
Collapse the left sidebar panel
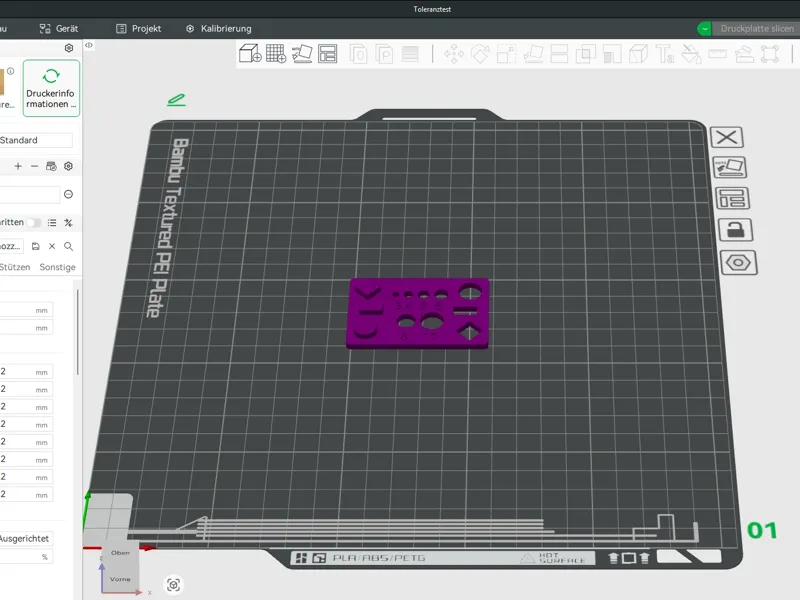coord(89,45)
